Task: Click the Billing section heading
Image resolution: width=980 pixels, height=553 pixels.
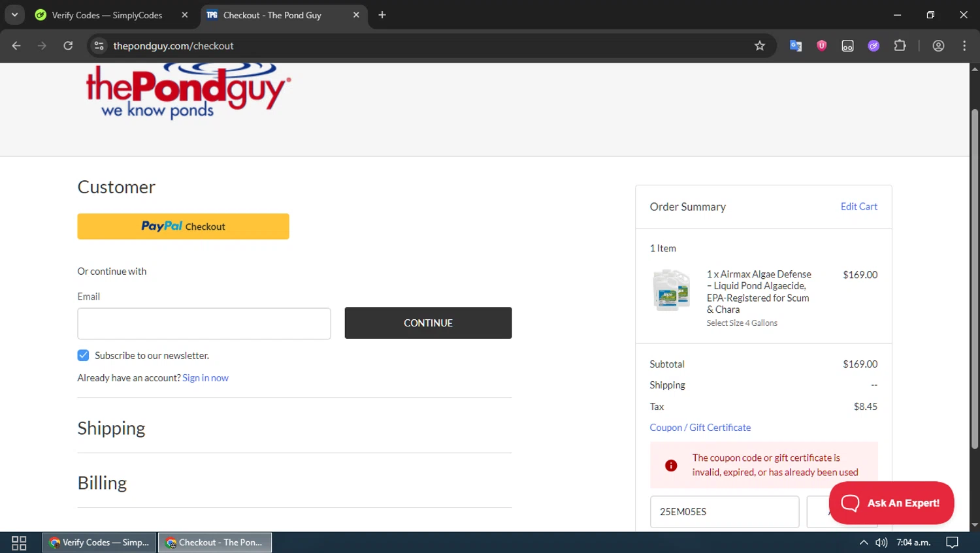Action: pyautogui.click(x=102, y=483)
